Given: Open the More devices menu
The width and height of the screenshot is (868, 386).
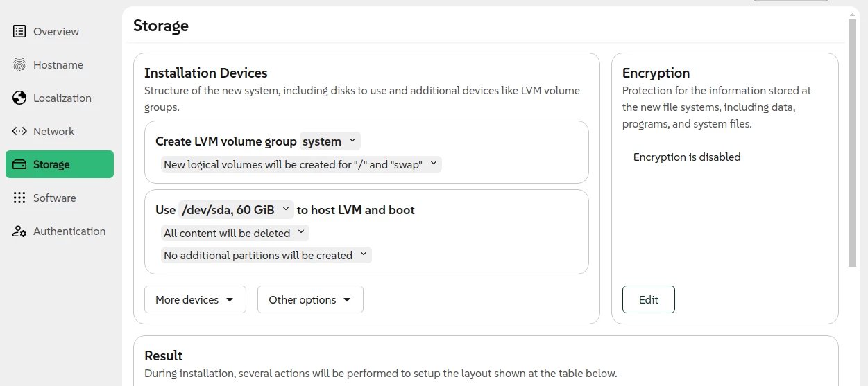Looking at the screenshot, I should pyautogui.click(x=195, y=299).
